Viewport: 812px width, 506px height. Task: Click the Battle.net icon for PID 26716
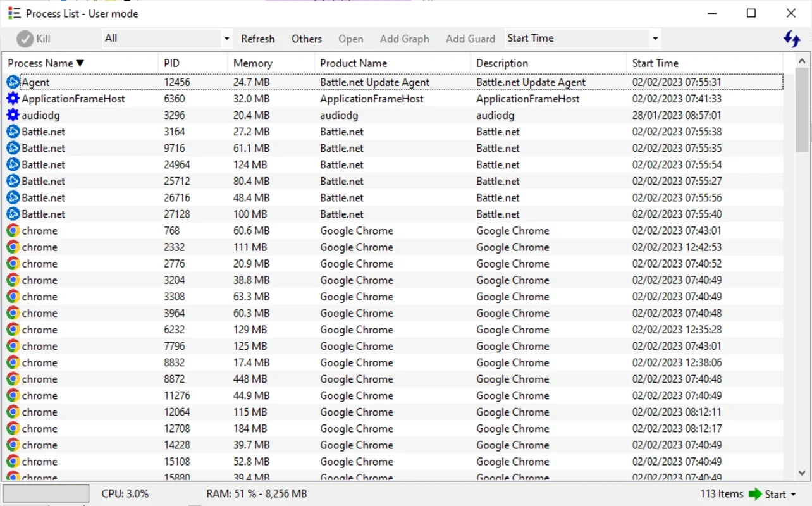[x=13, y=197]
